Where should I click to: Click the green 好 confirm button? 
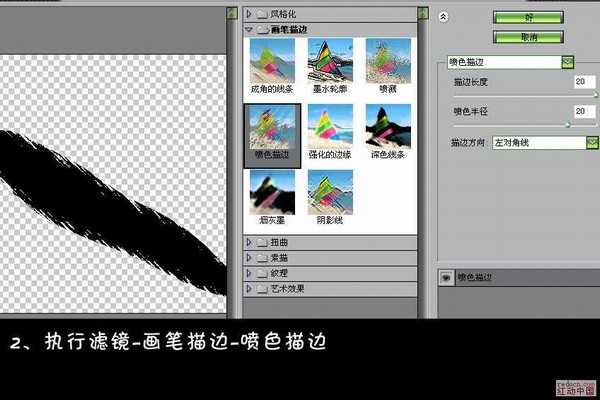point(529,17)
